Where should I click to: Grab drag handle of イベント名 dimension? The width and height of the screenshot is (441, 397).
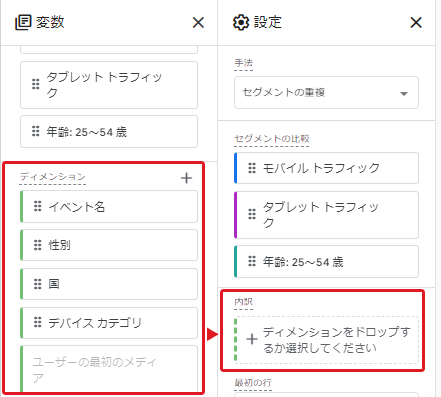click(38, 206)
